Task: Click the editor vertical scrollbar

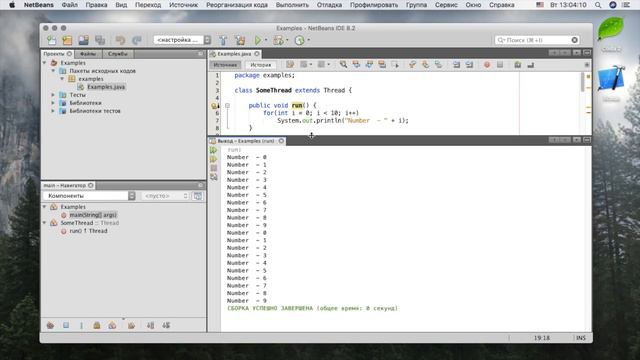Action: click(582, 82)
